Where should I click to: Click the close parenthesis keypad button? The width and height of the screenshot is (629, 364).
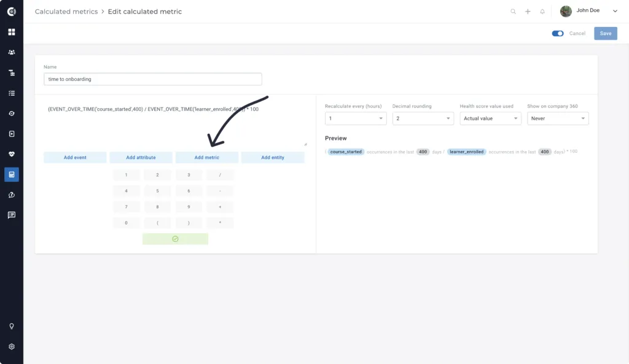[189, 223]
